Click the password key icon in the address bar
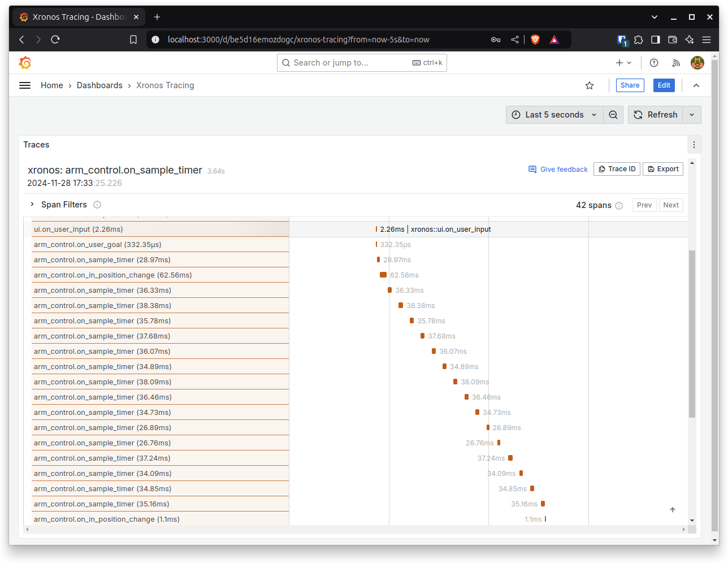 [496, 40]
